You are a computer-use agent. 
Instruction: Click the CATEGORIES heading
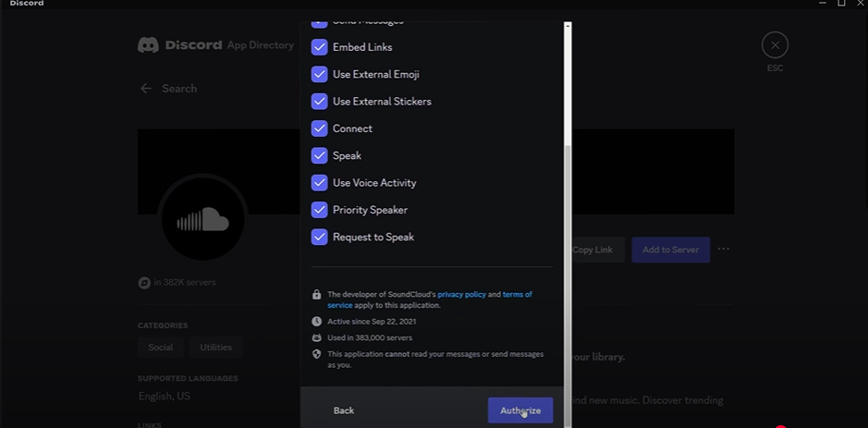pos(163,325)
